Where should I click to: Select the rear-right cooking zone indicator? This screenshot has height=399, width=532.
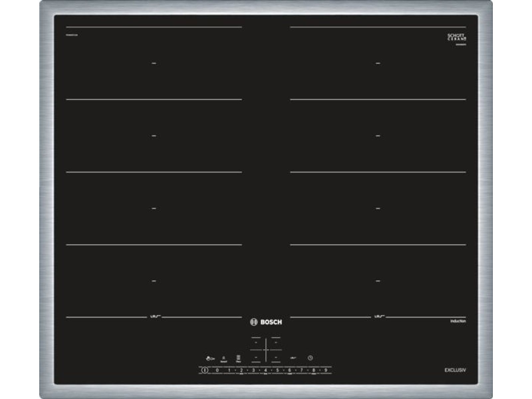pos(276,342)
